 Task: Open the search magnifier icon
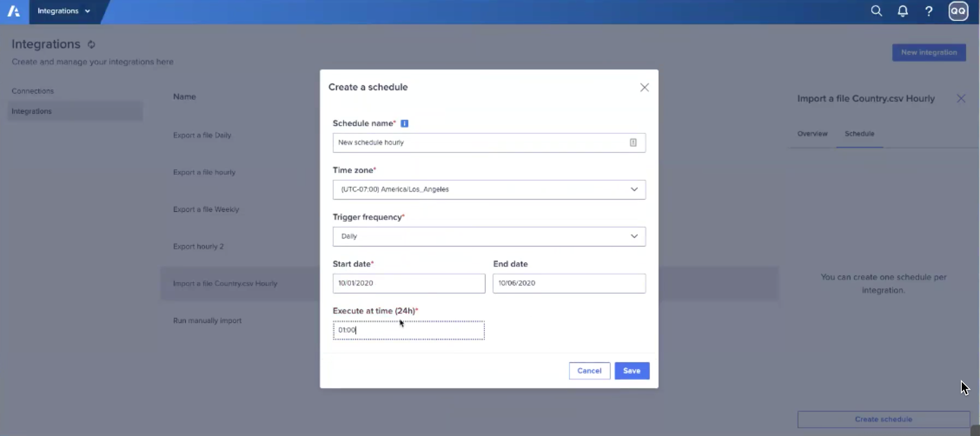click(x=876, y=11)
